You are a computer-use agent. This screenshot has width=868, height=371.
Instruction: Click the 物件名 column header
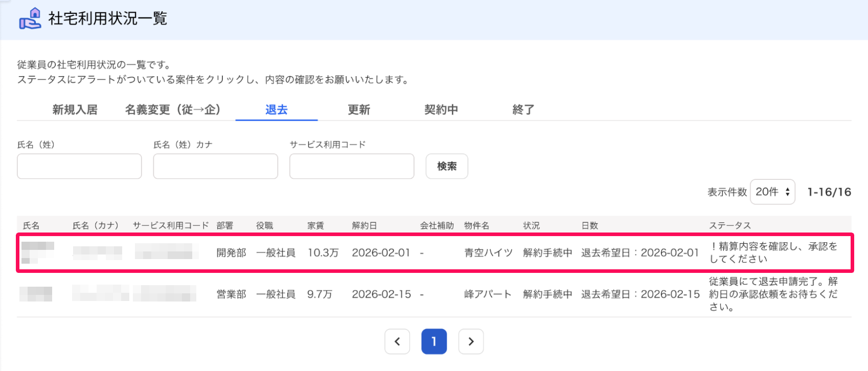[477, 225]
